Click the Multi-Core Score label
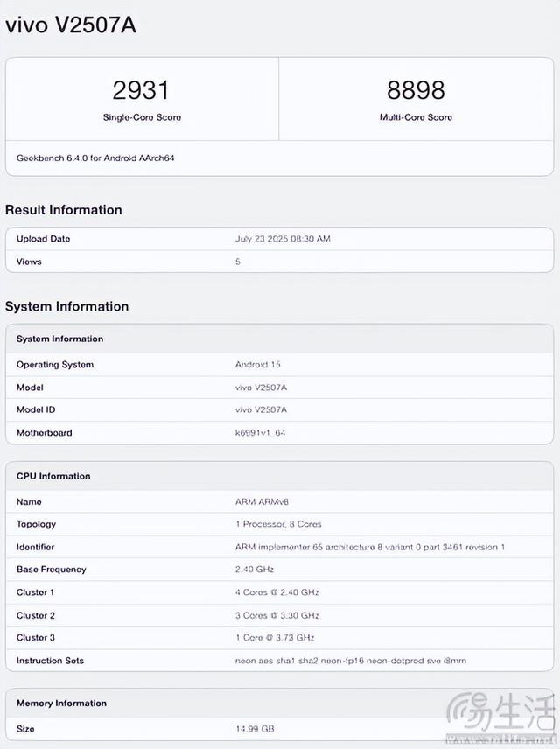 [x=416, y=117]
